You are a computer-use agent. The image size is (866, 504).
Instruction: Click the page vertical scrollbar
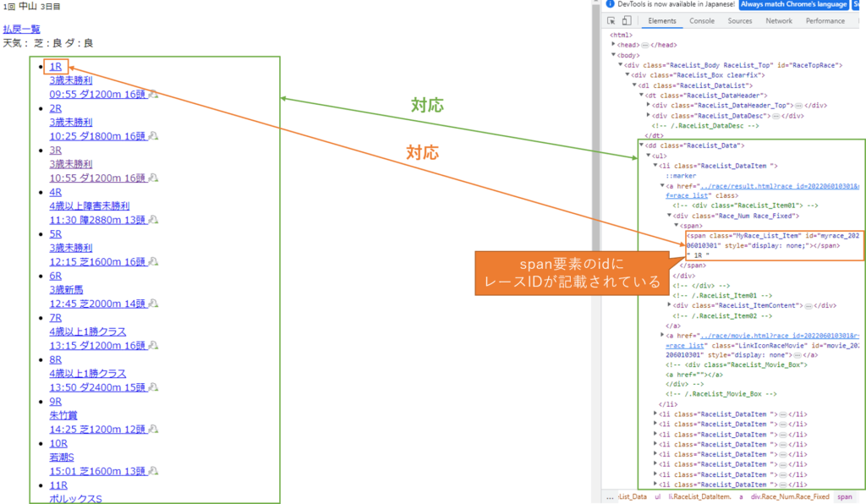click(595, 127)
